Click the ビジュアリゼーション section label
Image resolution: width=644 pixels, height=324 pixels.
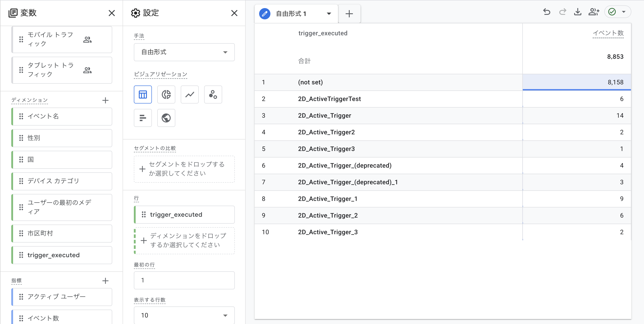160,74
